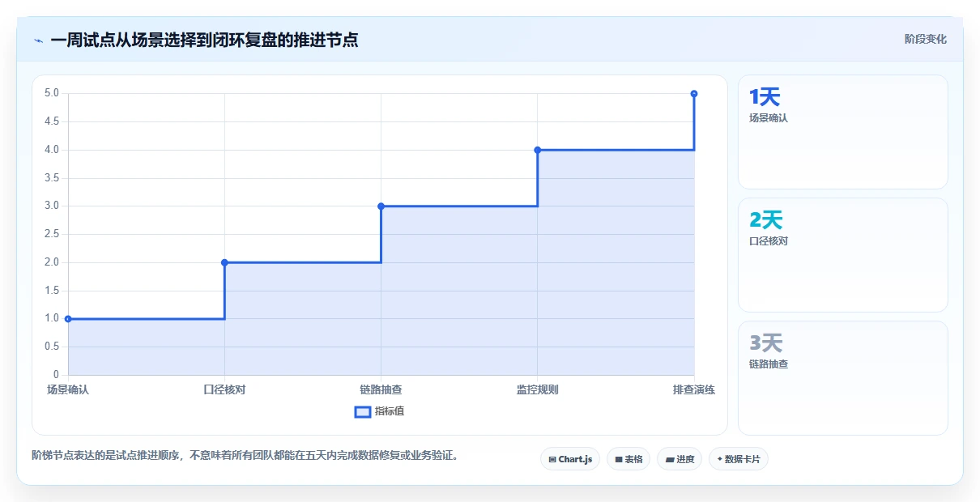Click the 排查演练 x-axis label
980x502 pixels.
[x=694, y=389]
